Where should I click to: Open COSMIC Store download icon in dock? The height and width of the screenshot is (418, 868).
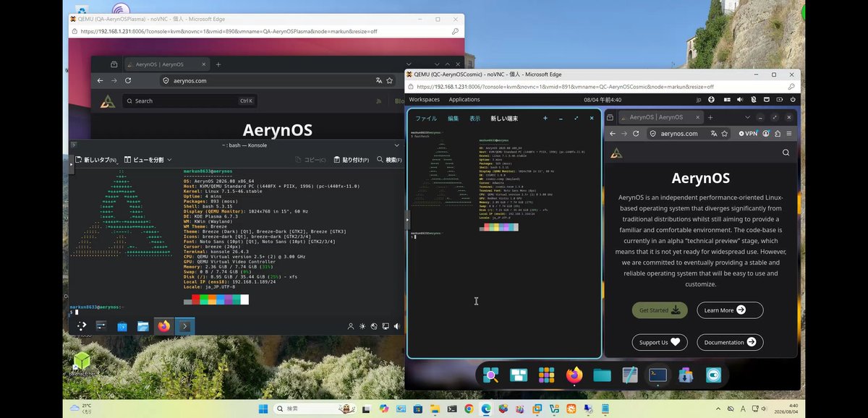686,375
